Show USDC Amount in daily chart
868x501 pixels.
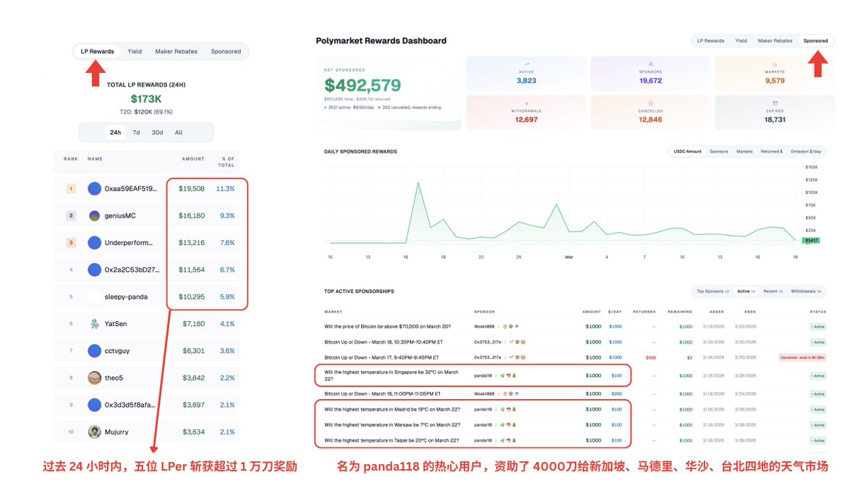(687, 152)
